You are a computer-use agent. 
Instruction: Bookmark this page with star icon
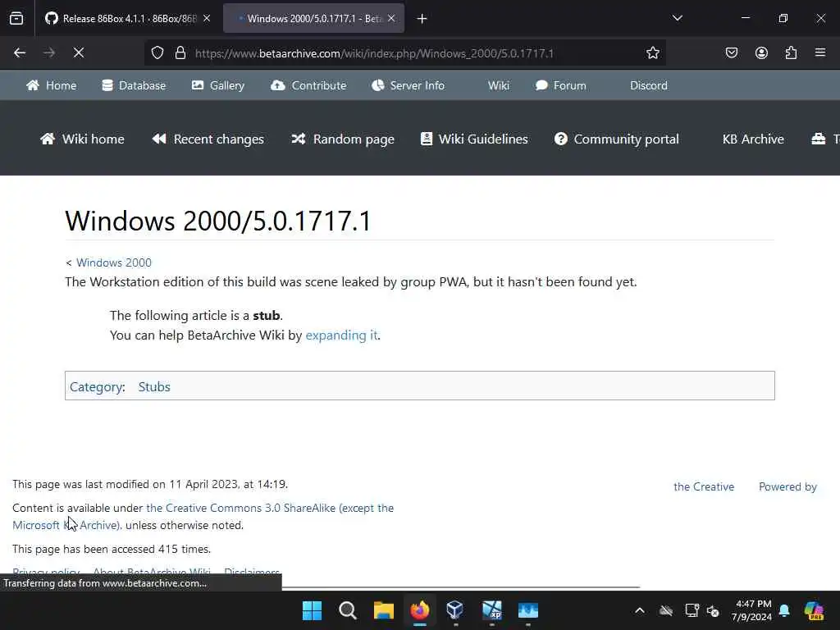tap(652, 53)
